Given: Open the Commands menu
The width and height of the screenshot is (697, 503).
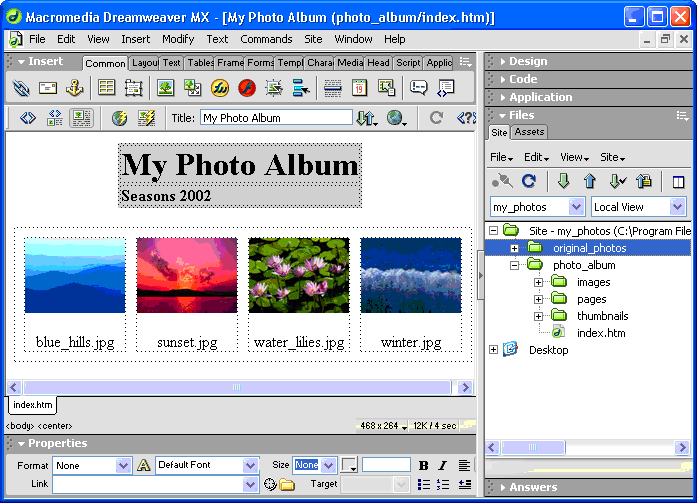Looking at the screenshot, I should pyautogui.click(x=266, y=39).
